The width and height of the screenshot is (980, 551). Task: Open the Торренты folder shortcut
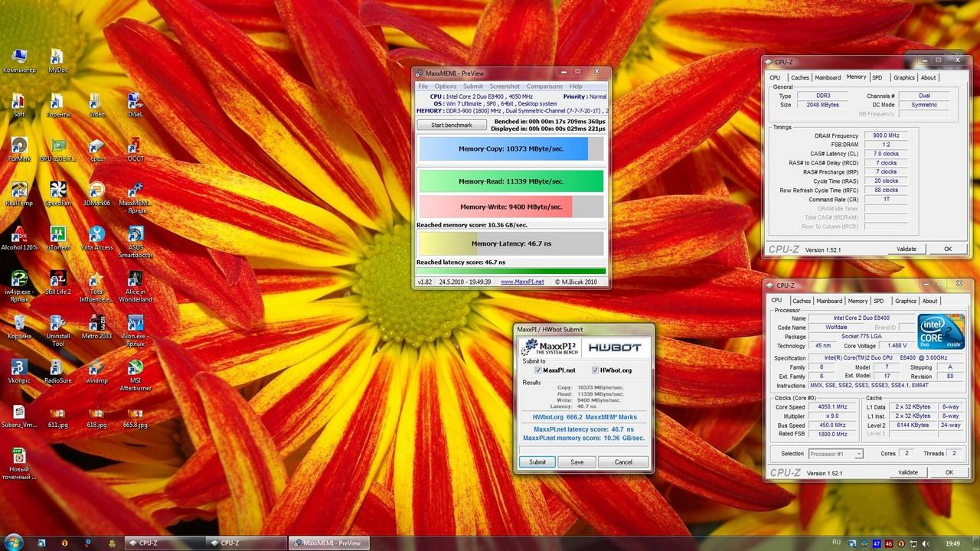58,105
